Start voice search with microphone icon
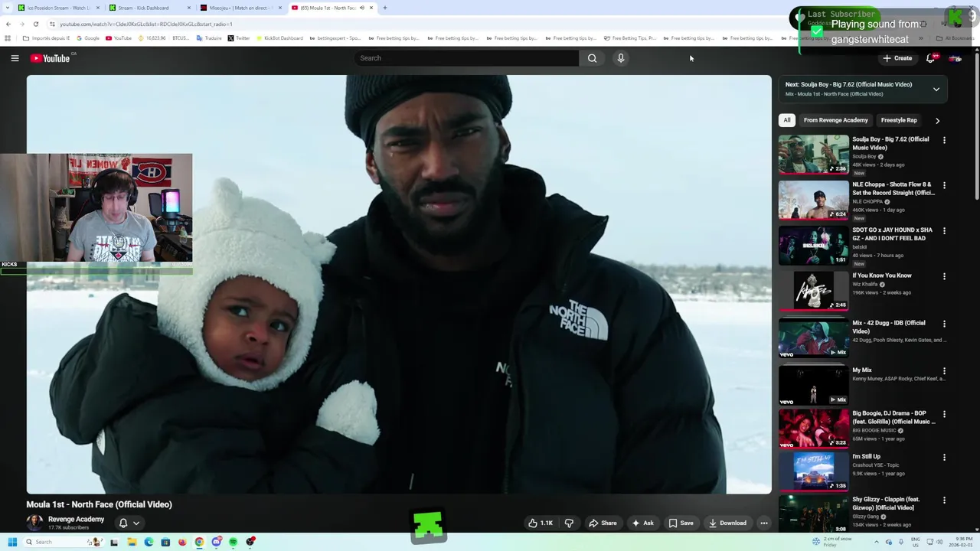Screen dimensions: 980x551 pos(621,58)
